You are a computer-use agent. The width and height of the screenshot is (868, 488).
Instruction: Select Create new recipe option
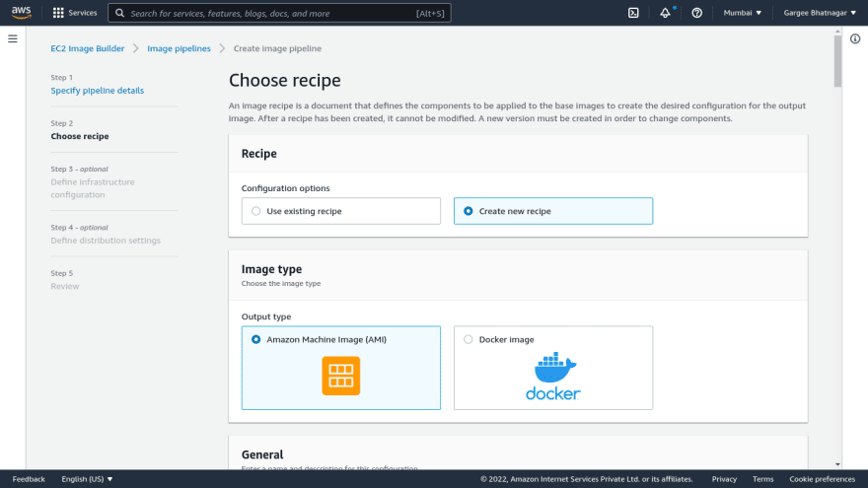pyautogui.click(x=553, y=211)
